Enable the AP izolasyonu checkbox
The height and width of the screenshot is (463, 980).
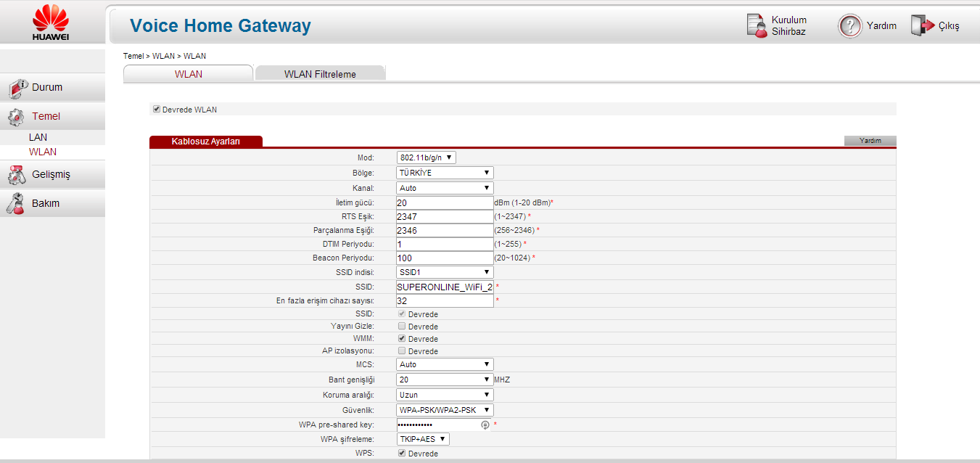pyautogui.click(x=402, y=351)
